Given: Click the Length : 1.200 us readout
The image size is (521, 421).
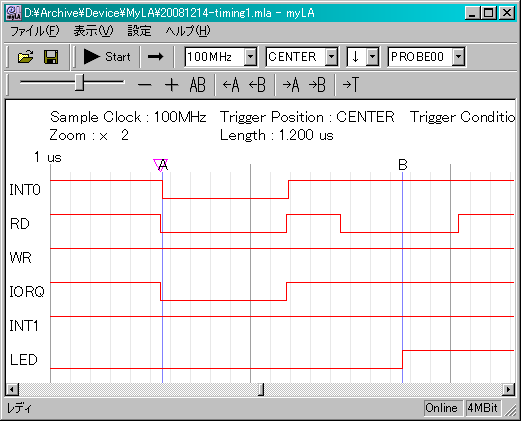Looking at the screenshot, I should [277, 135].
